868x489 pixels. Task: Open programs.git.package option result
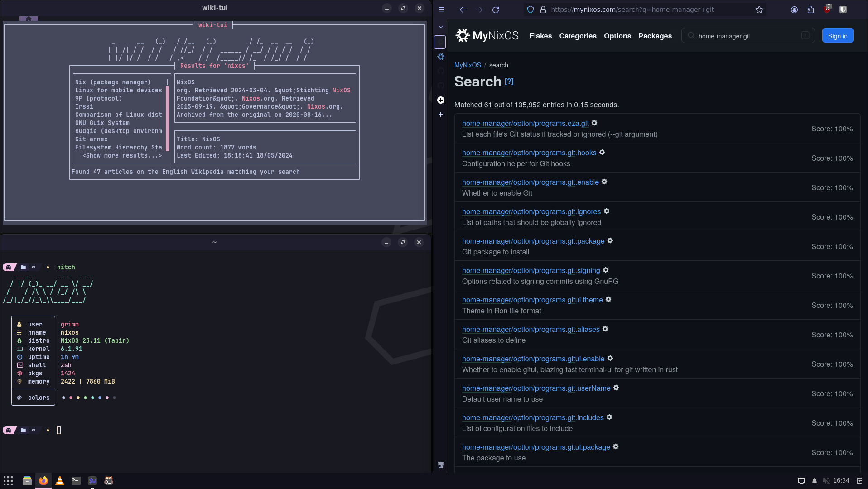[533, 241]
